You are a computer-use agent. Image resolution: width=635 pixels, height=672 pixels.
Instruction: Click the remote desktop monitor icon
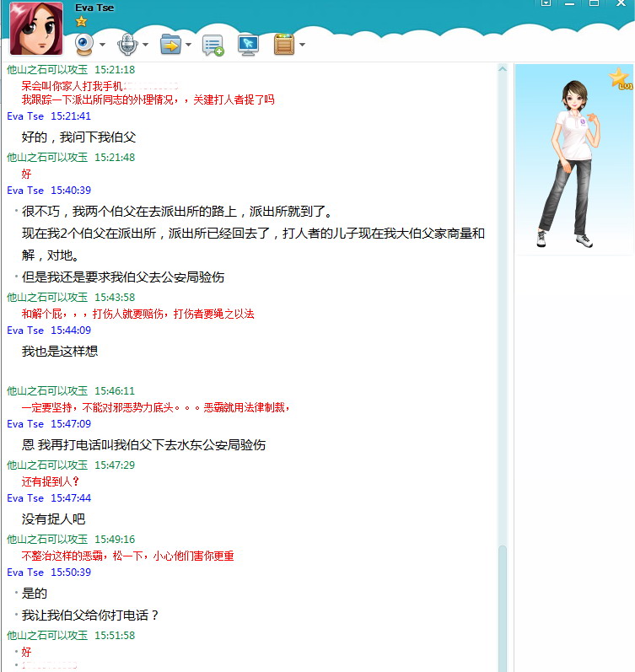click(x=248, y=44)
